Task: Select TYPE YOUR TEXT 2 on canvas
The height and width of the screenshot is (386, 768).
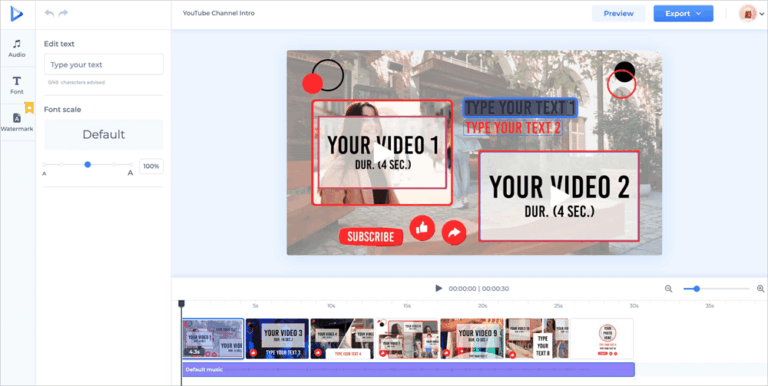Action: (x=513, y=128)
